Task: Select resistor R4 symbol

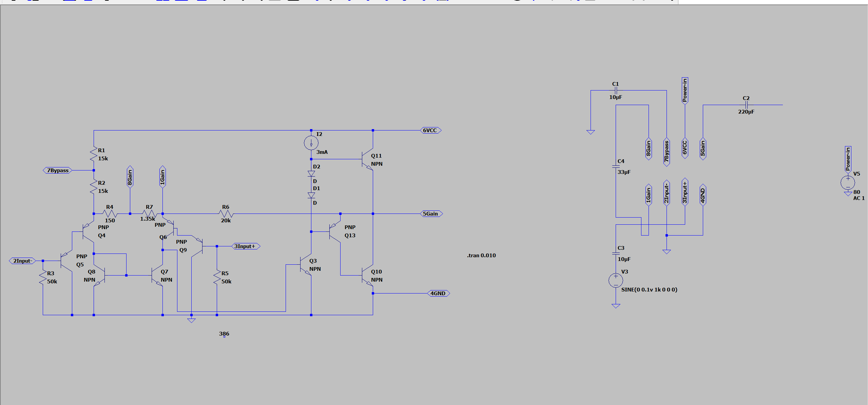Action: pos(110,214)
